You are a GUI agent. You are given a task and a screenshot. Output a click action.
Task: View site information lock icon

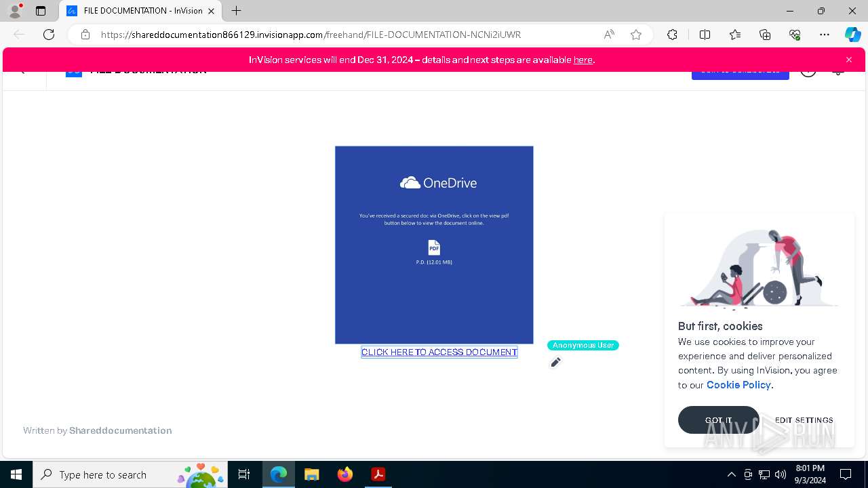pyautogui.click(x=85, y=35)
